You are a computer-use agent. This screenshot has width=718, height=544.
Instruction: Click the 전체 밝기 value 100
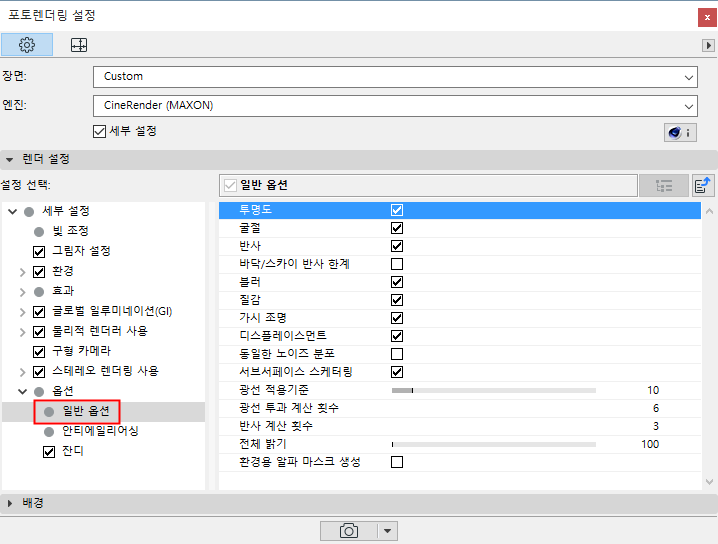click(x=650, y=444)
